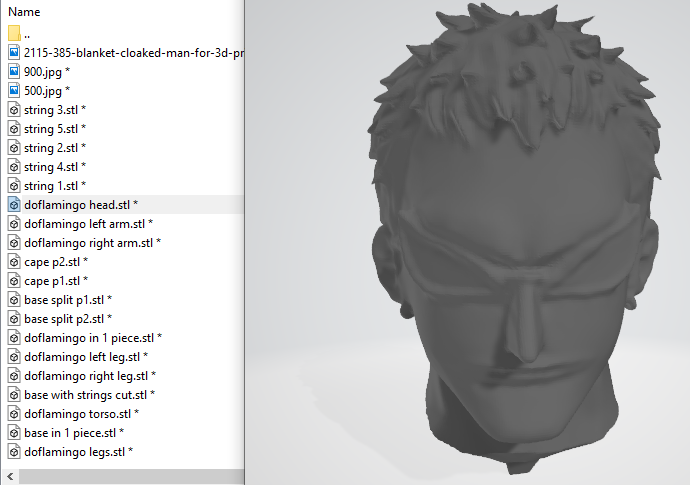Viewport: 690px width, 485px height.
Task: Select file name '2115-385-blanket-cloaked-man-for-3d-pr'
Action: tap(134, 53)
